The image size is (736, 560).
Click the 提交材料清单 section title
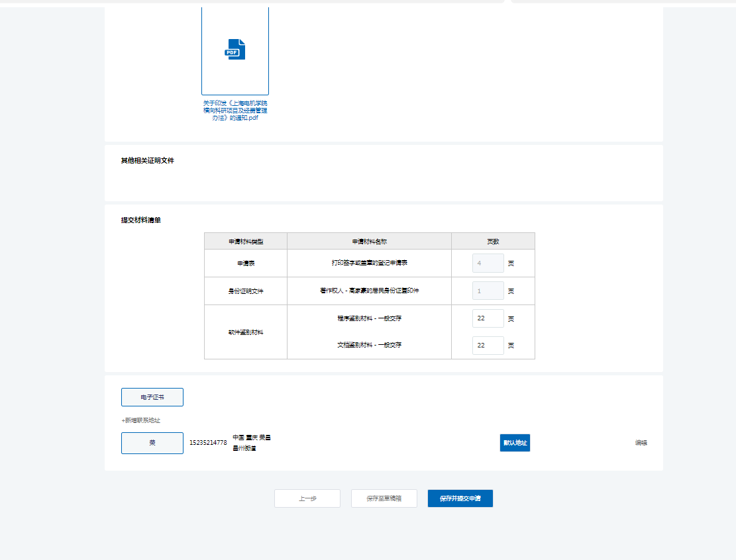[140, 220]
